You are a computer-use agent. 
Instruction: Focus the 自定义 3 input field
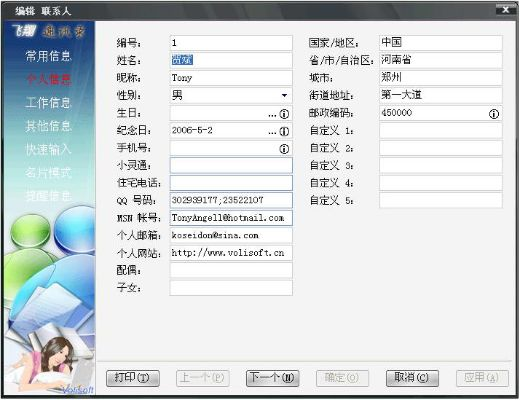(441, 165)
